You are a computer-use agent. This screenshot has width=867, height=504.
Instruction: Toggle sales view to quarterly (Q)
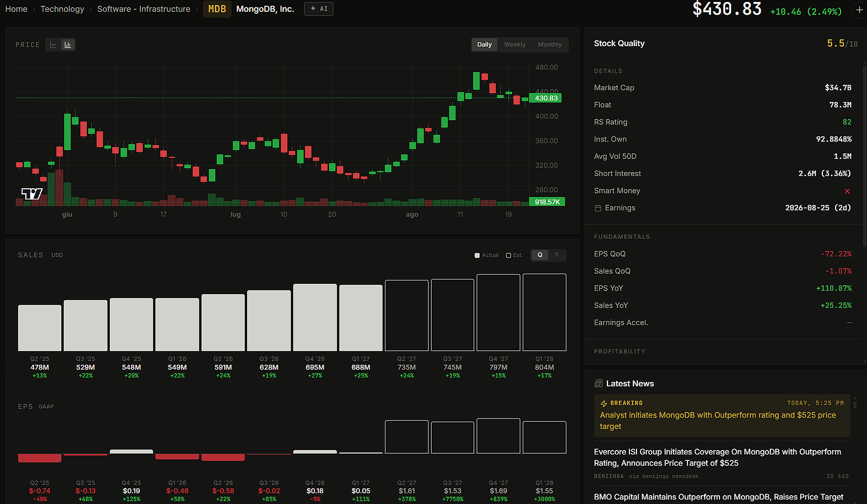[x=540, y=255]
